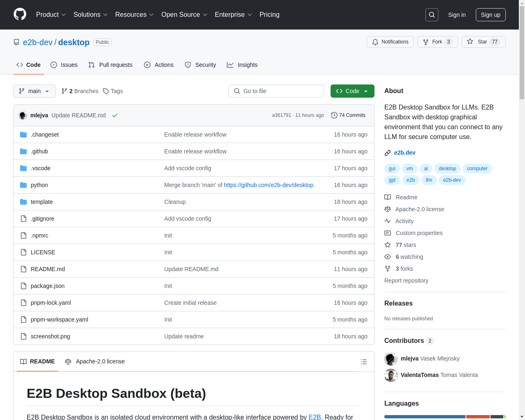Open the search magnifier button
This screenshot has width=525, height=420.
[432, 15]
